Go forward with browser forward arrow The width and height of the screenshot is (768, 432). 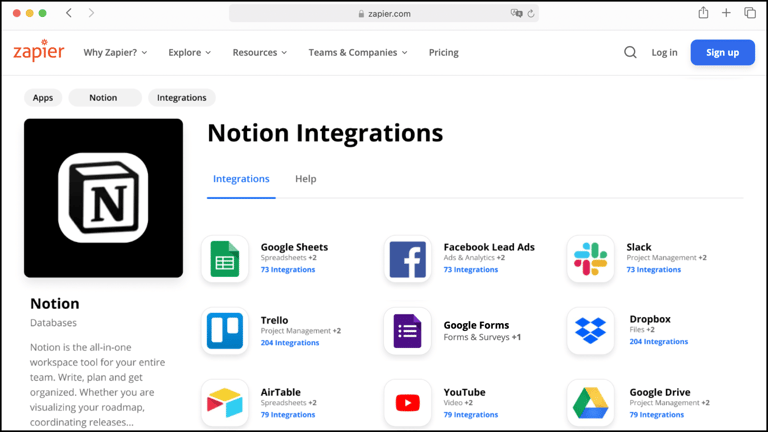[x=91, y=13]
